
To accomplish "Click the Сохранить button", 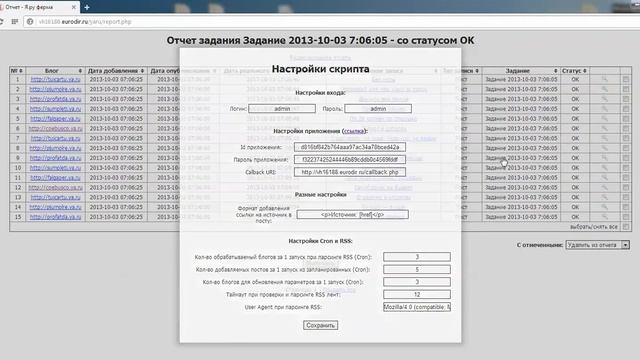I will pos(320,325).
